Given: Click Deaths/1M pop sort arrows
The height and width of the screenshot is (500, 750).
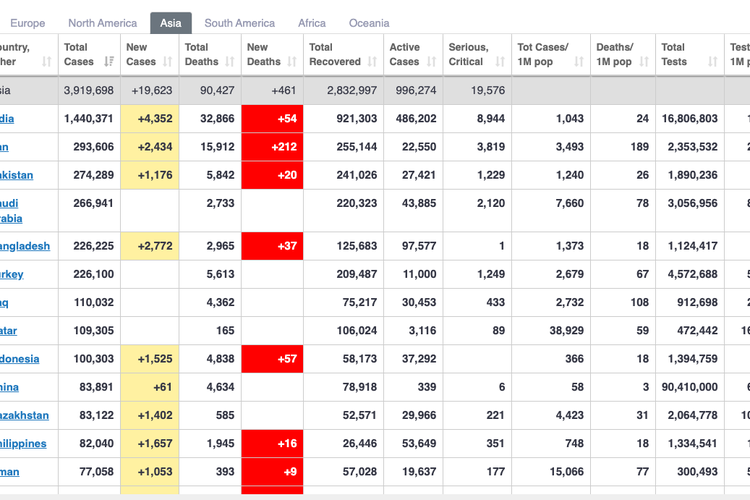Looking at the screenshot, I should coord(645,62).
